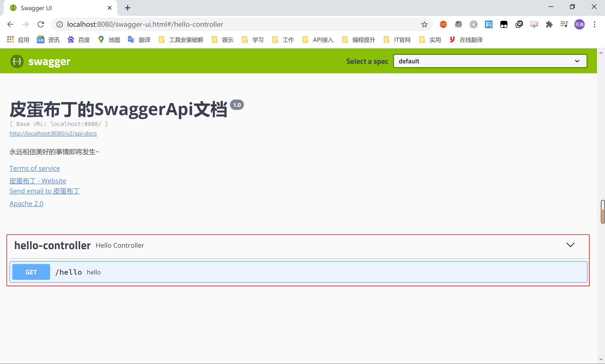Open the IT官网 bookmark folder
Image resolution: width=605 pixels, height=364 pixels.
397,40
